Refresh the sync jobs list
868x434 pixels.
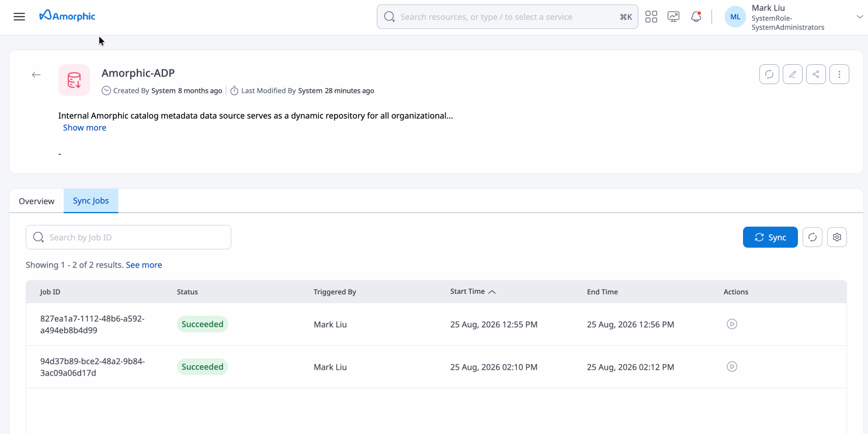[x=813, y=237]
